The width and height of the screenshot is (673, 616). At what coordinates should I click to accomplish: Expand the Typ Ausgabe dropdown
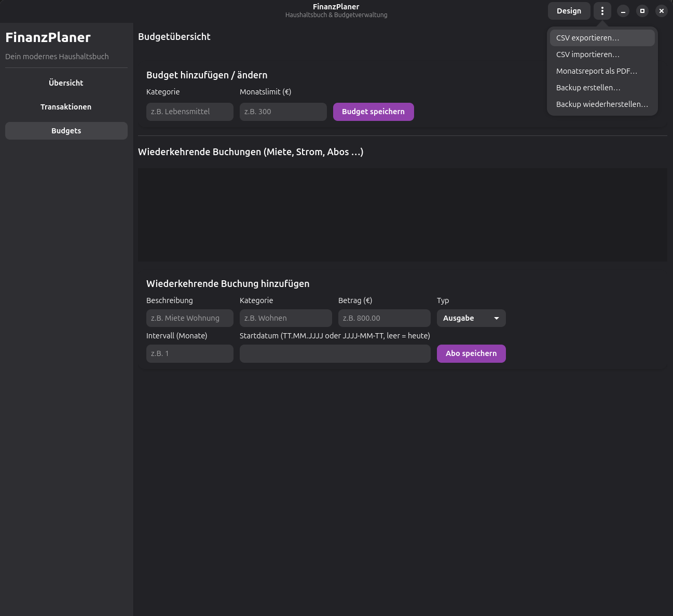click(x=471, y=318)
